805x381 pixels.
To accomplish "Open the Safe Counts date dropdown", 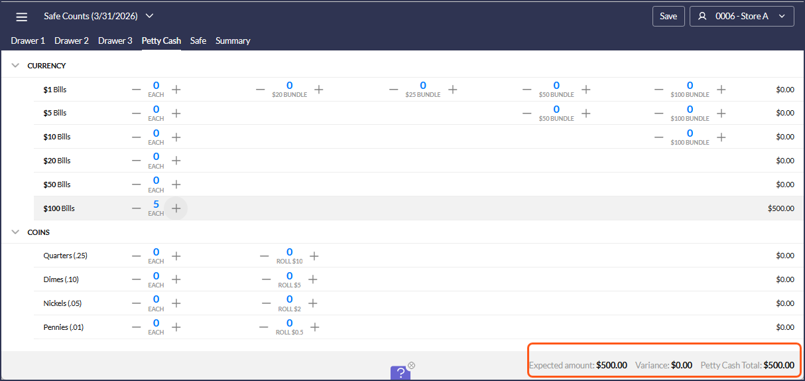I will (x=149, y=16).
